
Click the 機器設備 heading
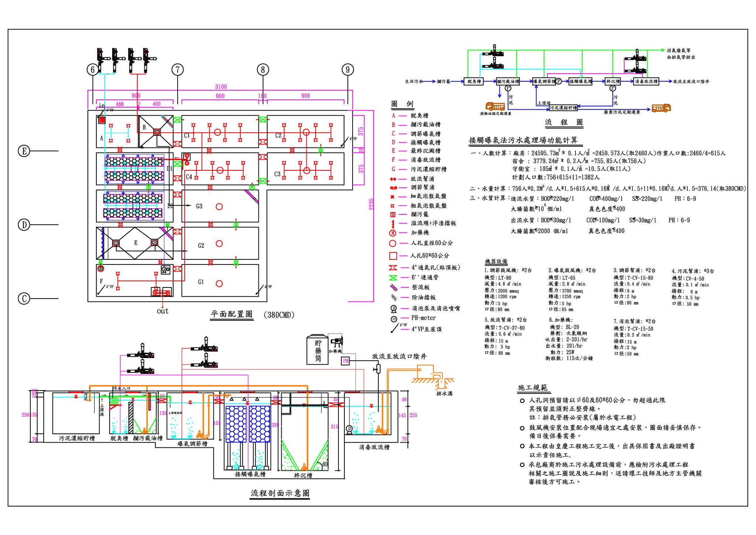point(496,262)
